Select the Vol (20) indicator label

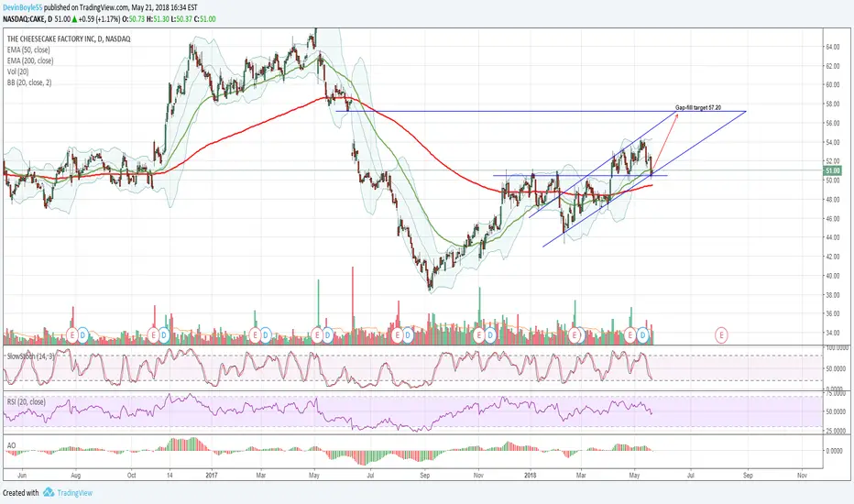point(18,71)
